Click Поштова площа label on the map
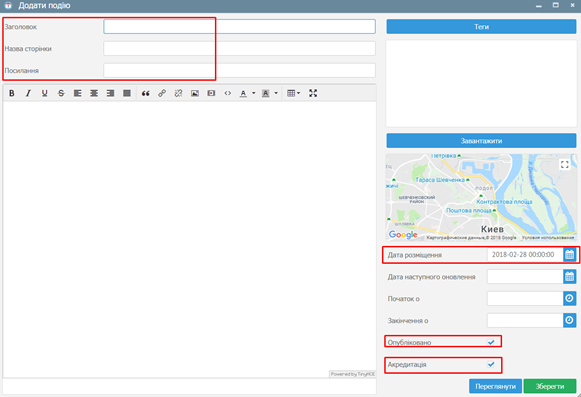The width and height of the screenshot is (581, 397). (469, 211)
